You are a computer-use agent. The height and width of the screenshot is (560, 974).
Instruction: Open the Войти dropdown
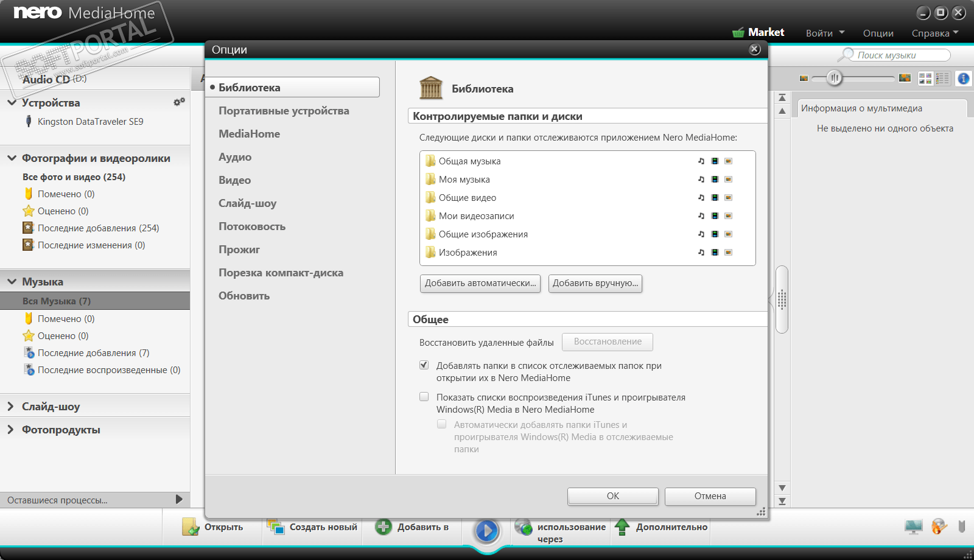click(x=825, y=33)
